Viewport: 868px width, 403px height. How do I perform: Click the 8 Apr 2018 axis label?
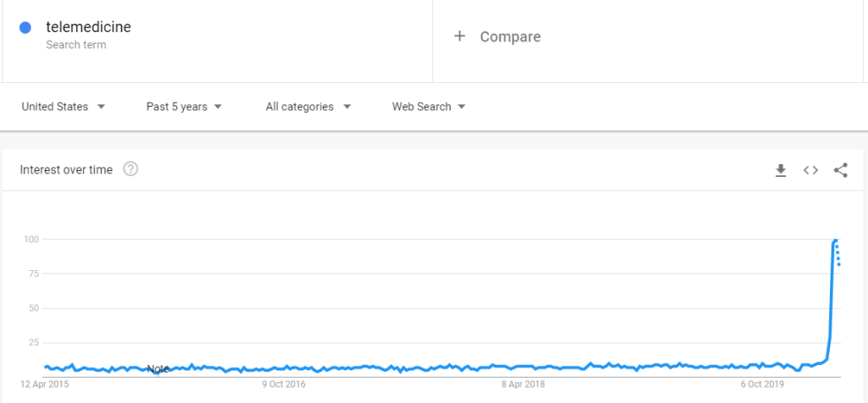coord(523,384)
